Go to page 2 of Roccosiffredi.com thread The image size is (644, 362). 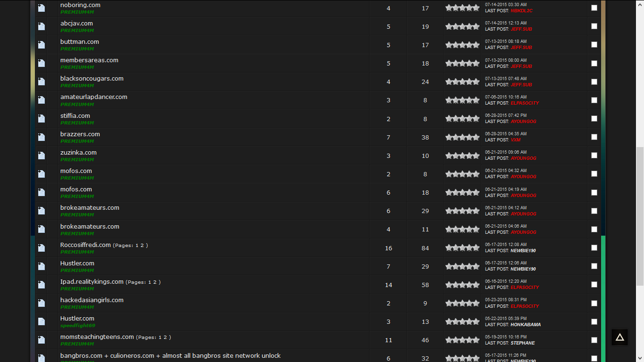point(142,246)
